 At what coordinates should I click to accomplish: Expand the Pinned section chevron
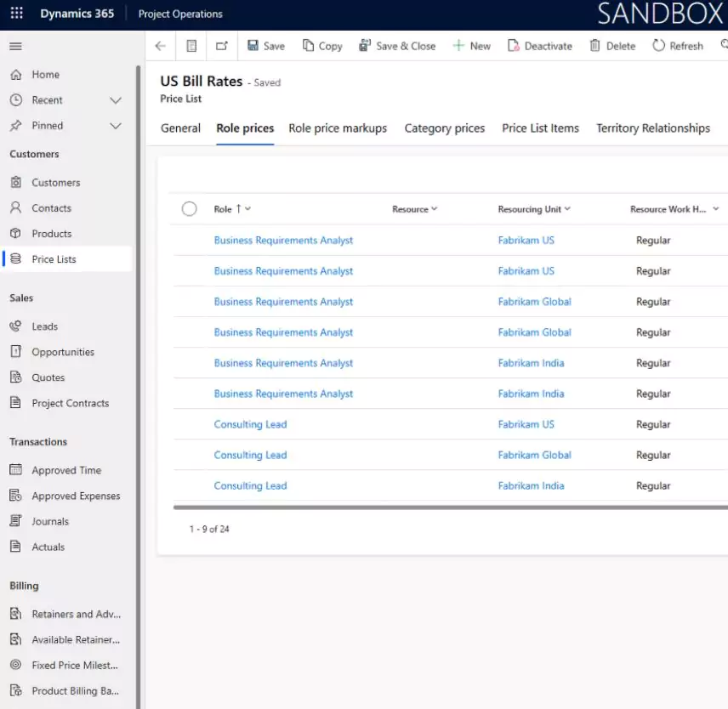point(116,126)
